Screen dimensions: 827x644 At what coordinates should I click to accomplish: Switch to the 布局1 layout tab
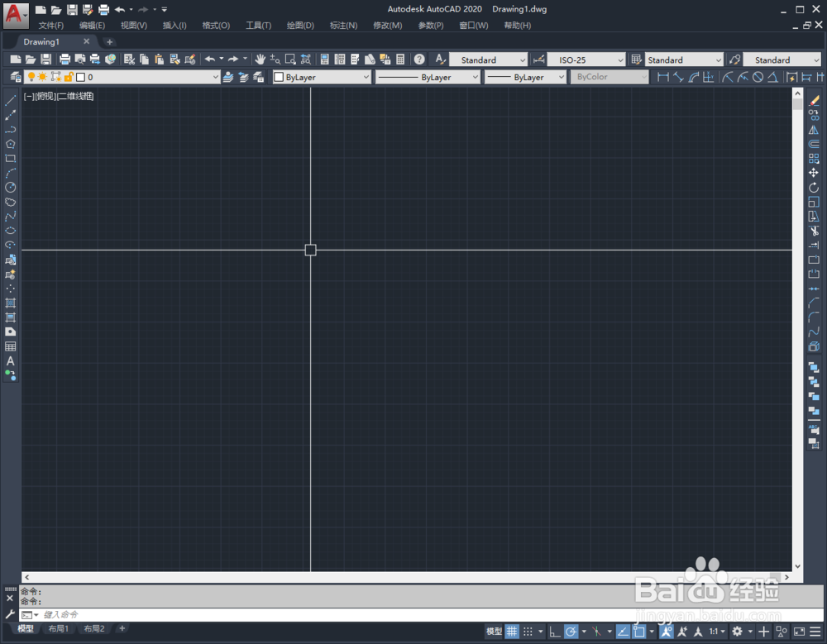(x=58, y=628)
